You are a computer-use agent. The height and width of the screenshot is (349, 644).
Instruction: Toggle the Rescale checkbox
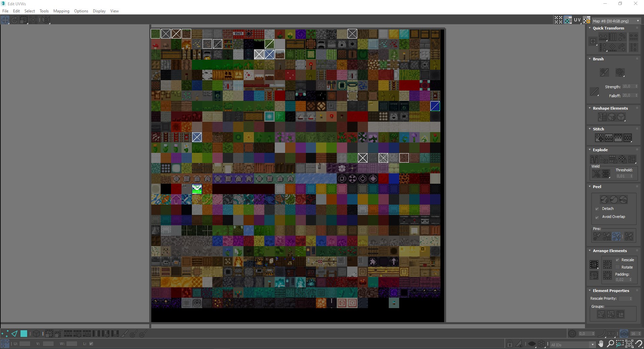pyautogui.click(x=618, y=260)
